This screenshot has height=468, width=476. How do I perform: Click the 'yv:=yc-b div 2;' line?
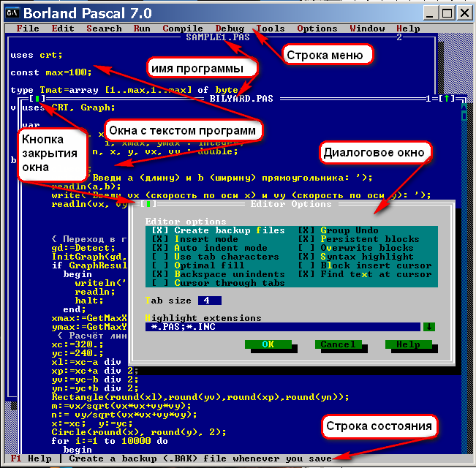pos(95,380)
